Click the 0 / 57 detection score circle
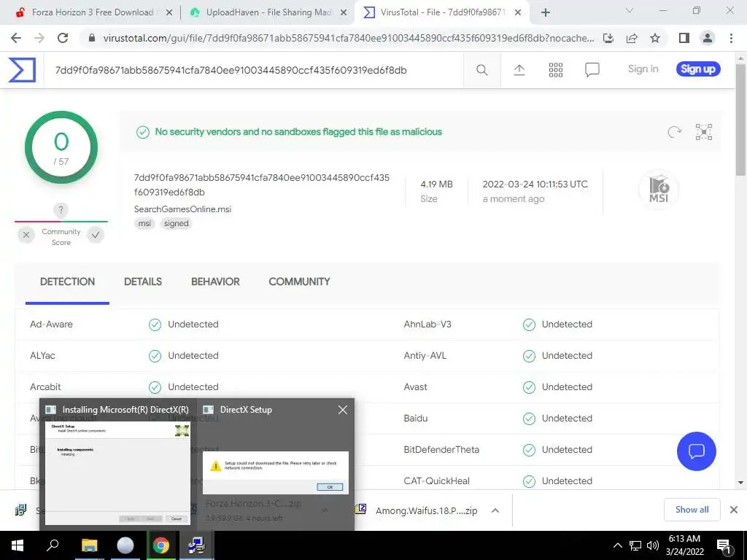Image resolution: width=747 pixels, height=560 pixels. 61,147
